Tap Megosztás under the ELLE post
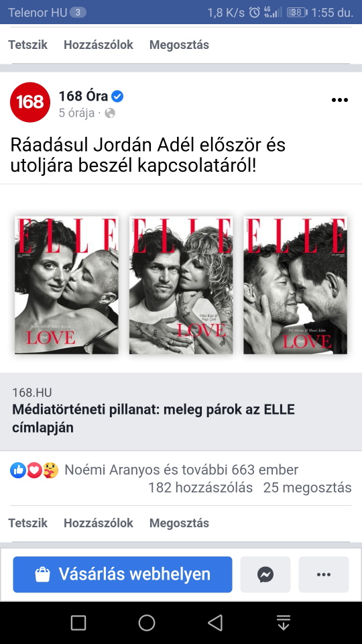The width and height of the screenshot is (362, 644). pyautogui.click(x=180, y=523)
